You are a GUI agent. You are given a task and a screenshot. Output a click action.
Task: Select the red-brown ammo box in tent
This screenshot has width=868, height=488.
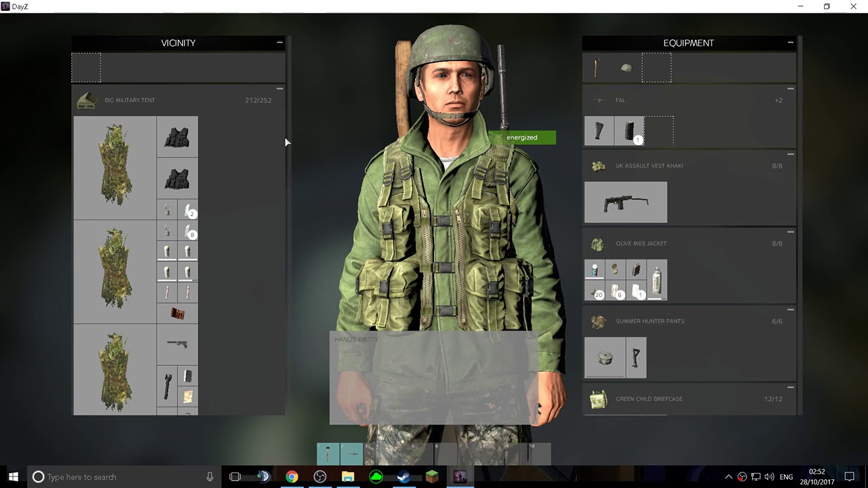[x=178, y=313]
